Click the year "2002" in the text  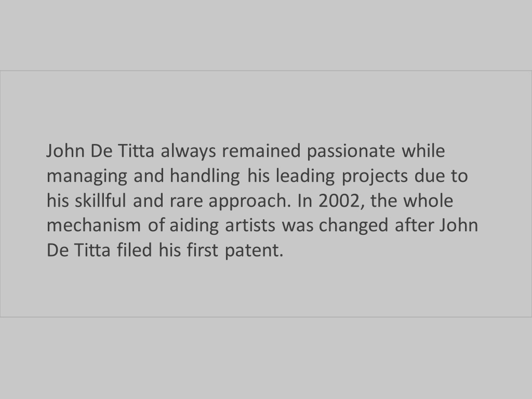pyautogui.click(x=339, y=201)
